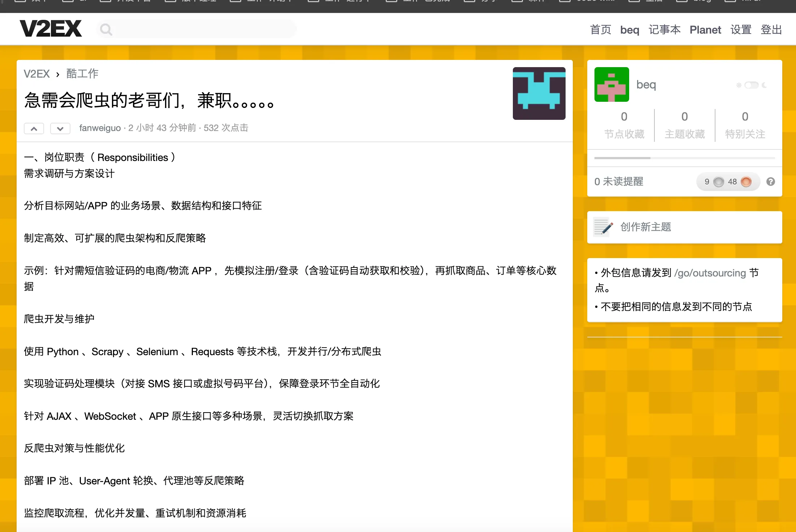Go to Planet in top navigation
This screenshot has height=532, width=796.
tap(705, 30)
